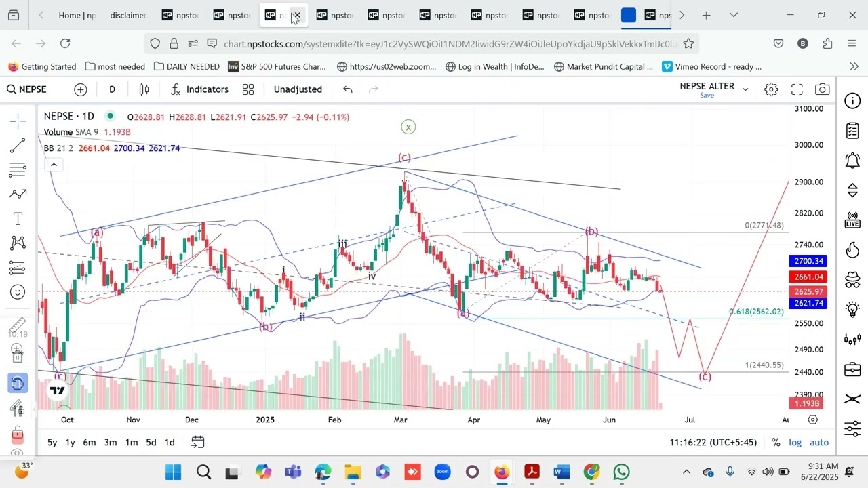
Task: Open the go-to-date calendar
Action: (197, 443)
